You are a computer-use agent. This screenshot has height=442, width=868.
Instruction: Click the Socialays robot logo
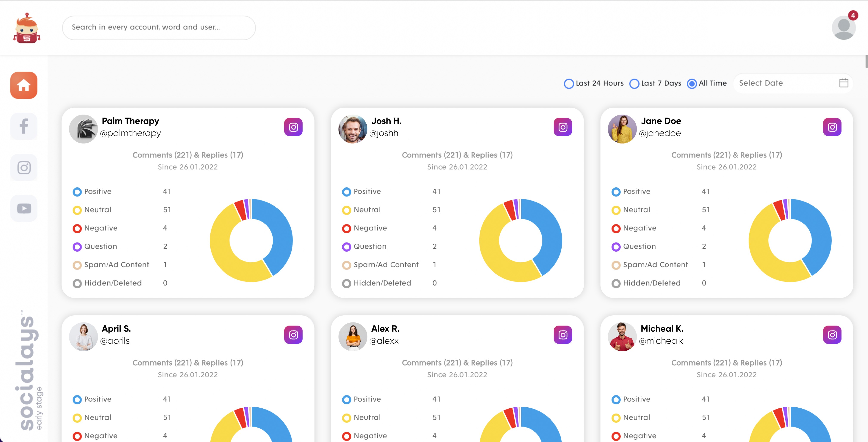click(x=27, y=28)
